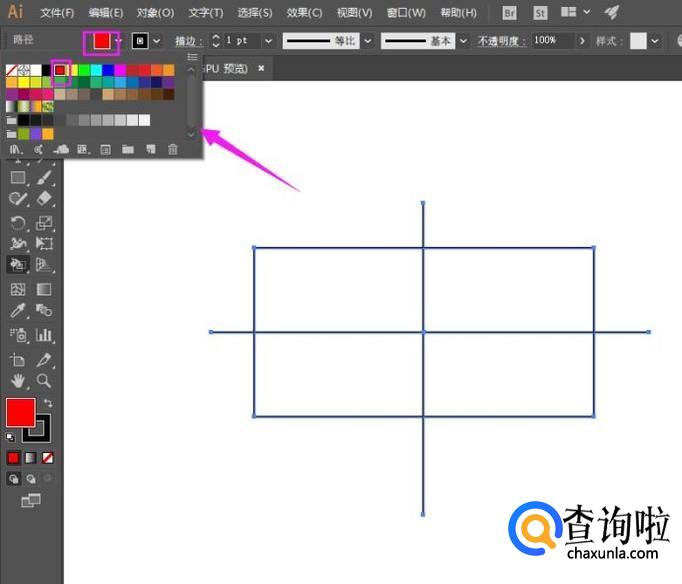Select the Eyedropper tool
This screenshot has width=682, height=584.
click(18, 310)
